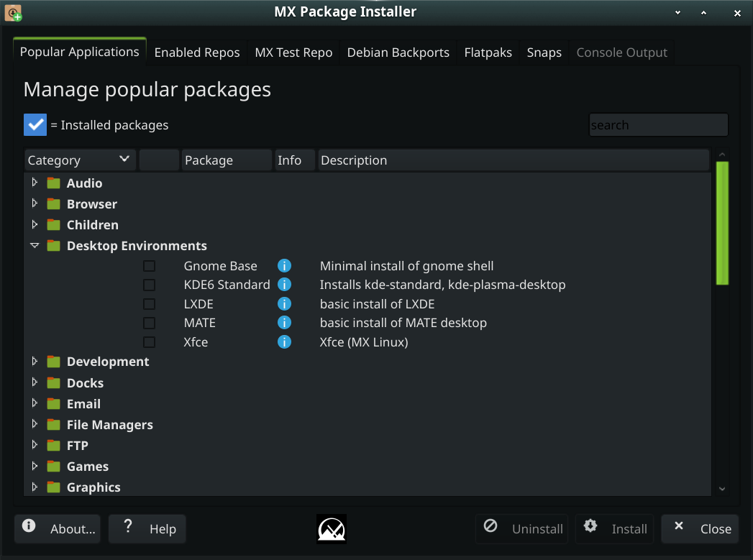Switch to the Enabled Repos tab
The height and width of the screenshot is (560, 753).
click(197, 52)
